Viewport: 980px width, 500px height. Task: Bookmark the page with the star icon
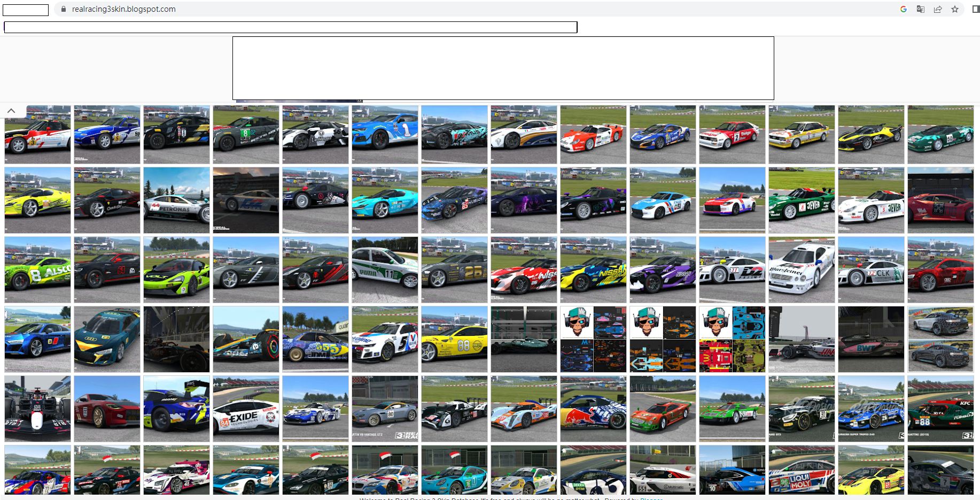tap(954, 9)
